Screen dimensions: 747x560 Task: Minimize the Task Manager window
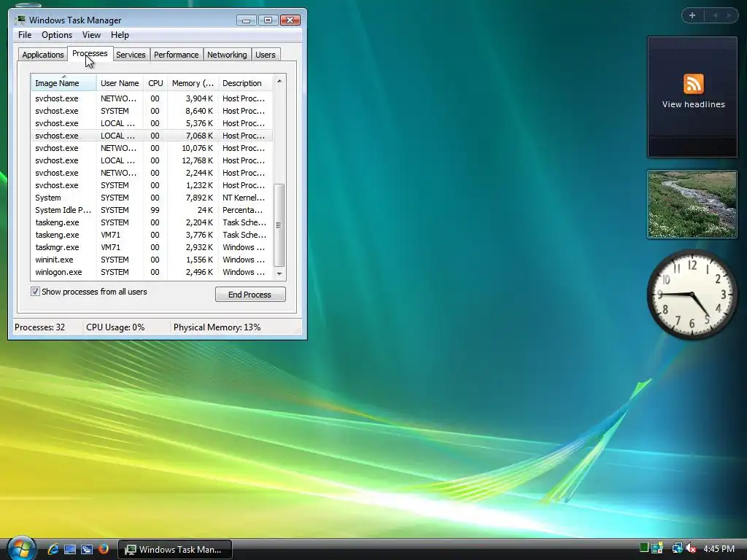tap(247, 20)
